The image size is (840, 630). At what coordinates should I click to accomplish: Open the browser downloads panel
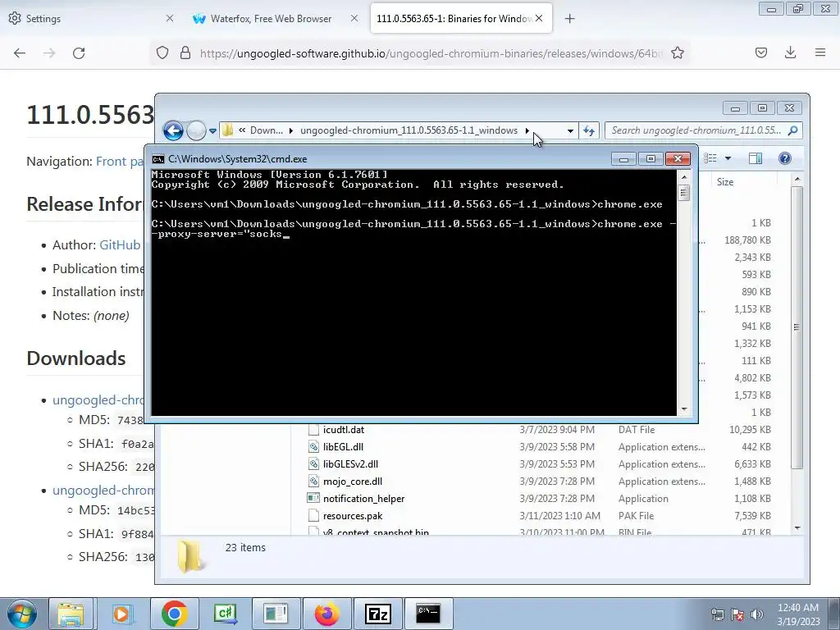(790, 52)
